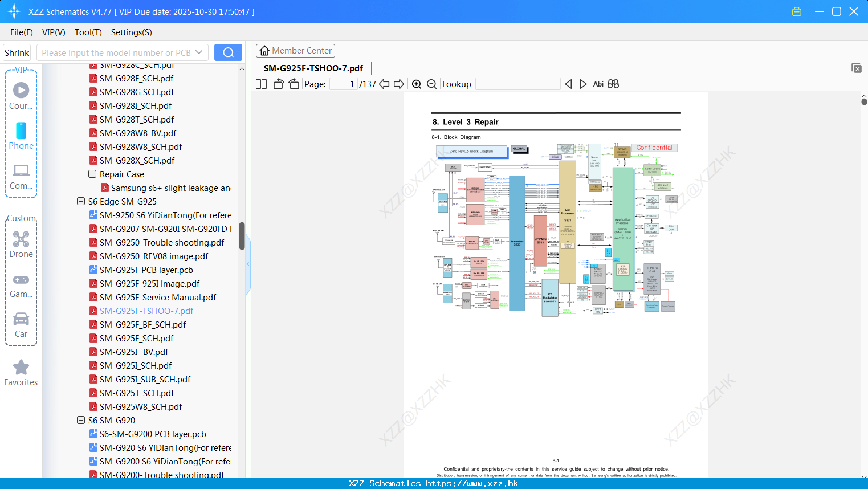Open the File(F) menu
The height and width of the screenshot is (489, 868).
[22, 32]
